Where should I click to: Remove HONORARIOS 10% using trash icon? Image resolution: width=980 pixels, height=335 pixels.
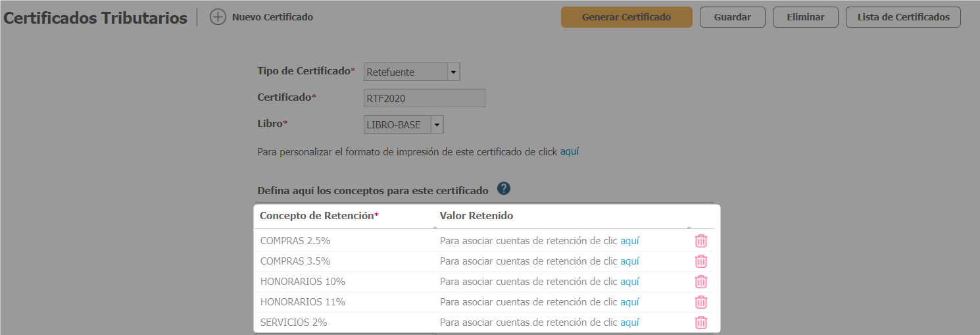click(x=701, y=282)
